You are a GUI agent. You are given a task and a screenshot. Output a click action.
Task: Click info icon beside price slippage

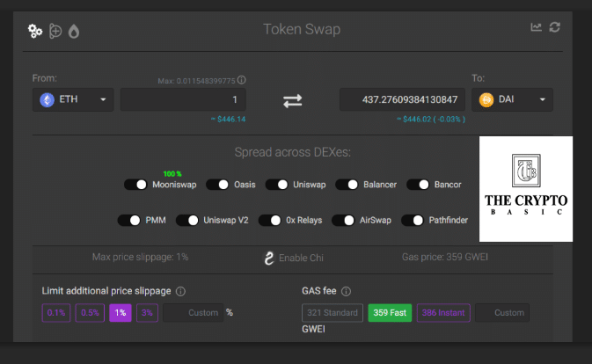[181, 291]
